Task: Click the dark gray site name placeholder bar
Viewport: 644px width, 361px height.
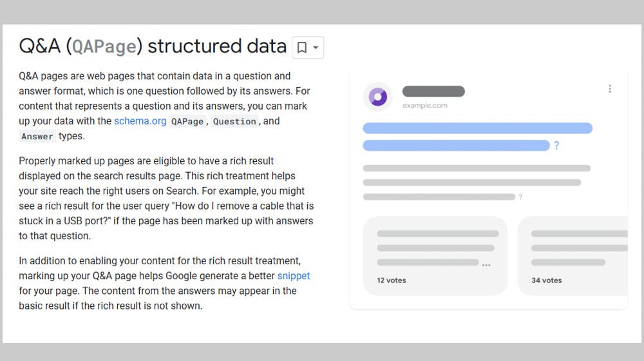Action: [x=433, y=92]
